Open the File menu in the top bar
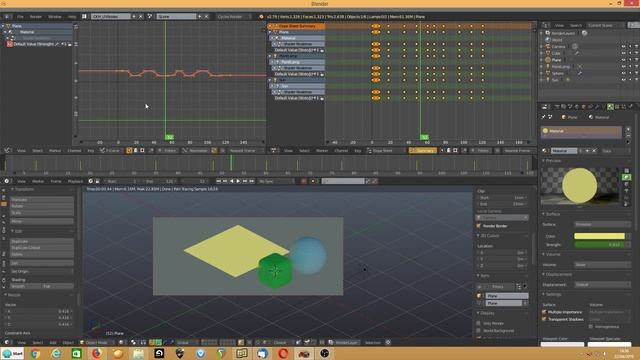The image size is (640, 360). pos(20,17)
